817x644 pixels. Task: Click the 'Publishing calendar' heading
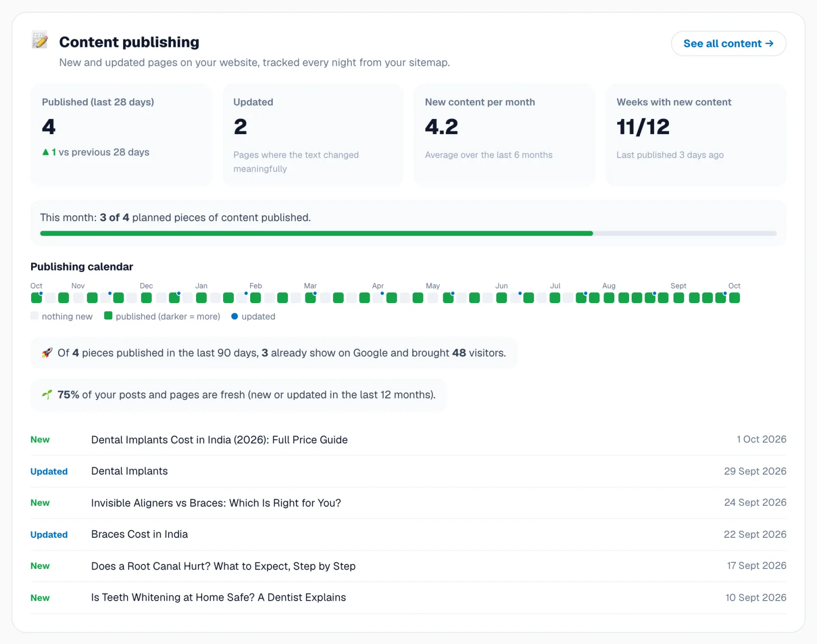click(82, 267)
